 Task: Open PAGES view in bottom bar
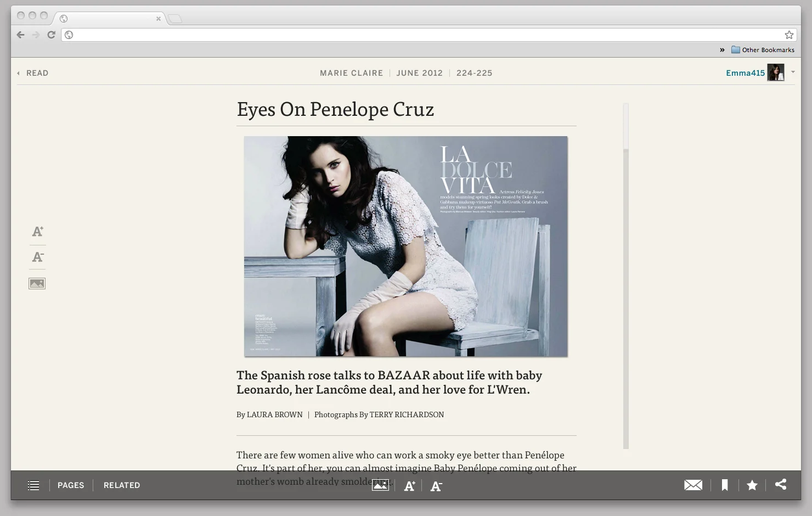(x=71, y=485)
